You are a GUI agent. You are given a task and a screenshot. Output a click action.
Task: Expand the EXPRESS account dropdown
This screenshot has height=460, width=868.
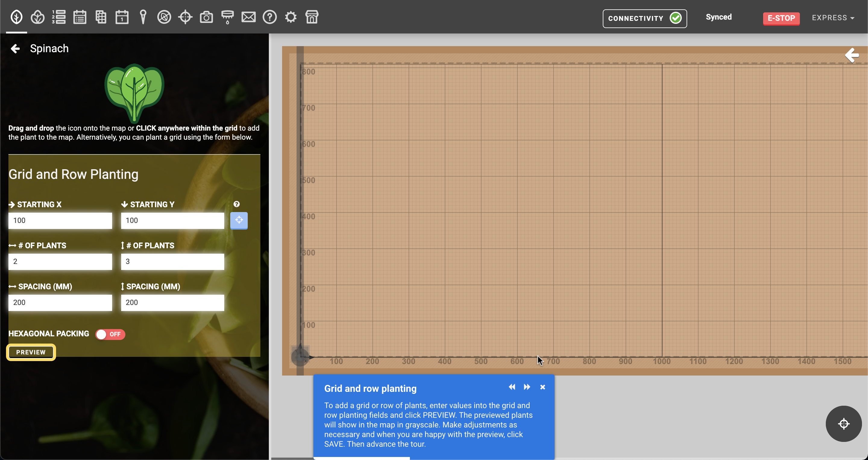(833, 17)
